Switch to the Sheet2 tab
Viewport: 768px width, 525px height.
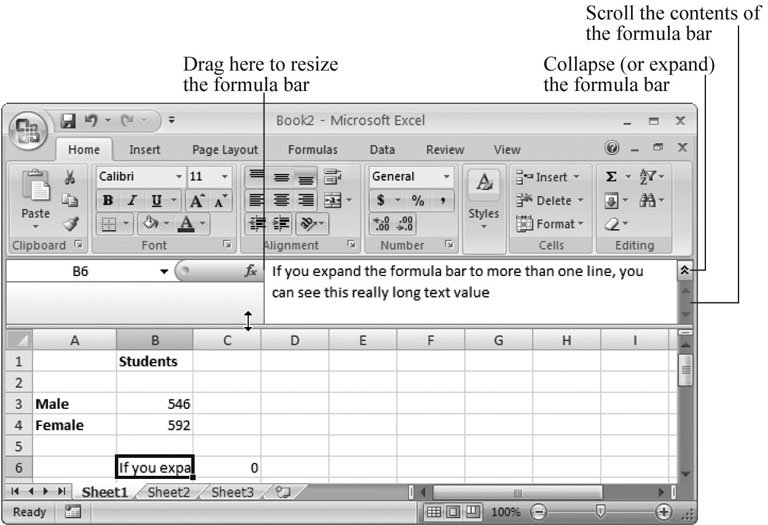click(x=168, y=492)
